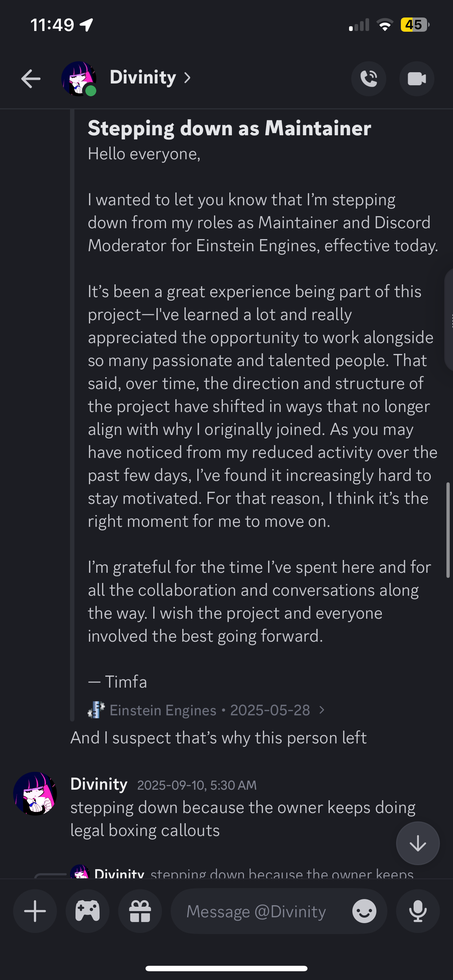Open the game controller activities button
Screen dimensions: 453x980
[x=88, y=911]
